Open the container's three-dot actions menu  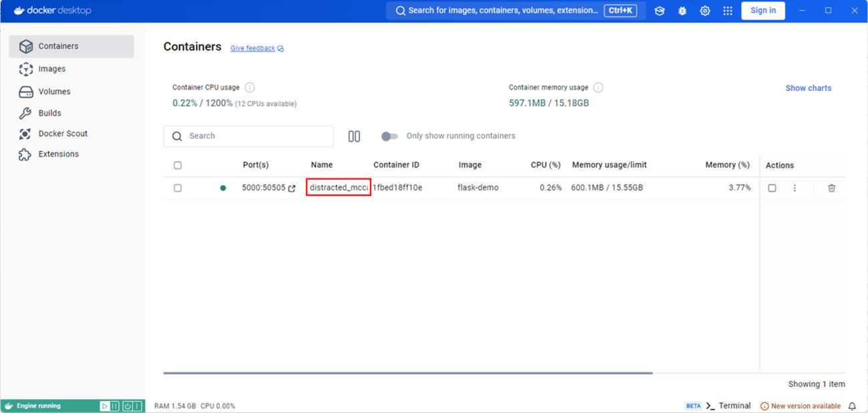coord(795,188)
